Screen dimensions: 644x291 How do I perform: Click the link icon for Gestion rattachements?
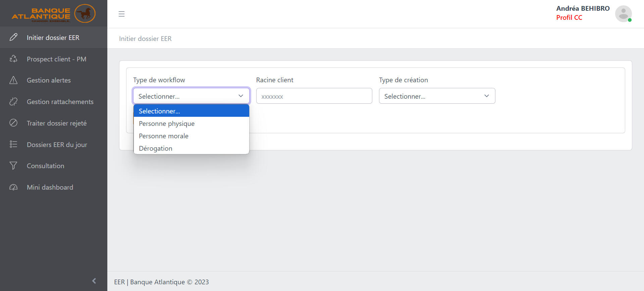click(13, 102)
